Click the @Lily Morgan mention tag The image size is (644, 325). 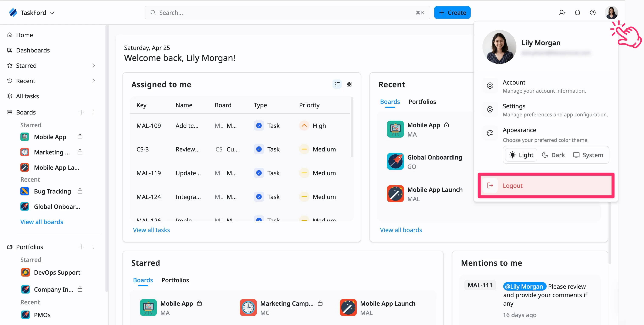click(x=525, y=286)
